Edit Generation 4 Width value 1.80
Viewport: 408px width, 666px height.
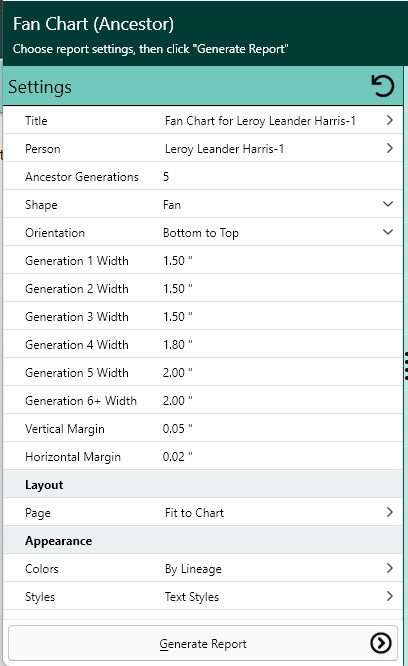(177, 344)
